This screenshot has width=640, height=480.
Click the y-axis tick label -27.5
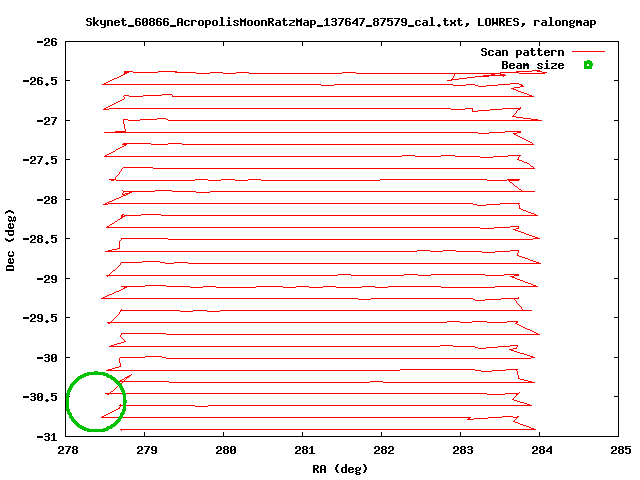coord(40,160)
